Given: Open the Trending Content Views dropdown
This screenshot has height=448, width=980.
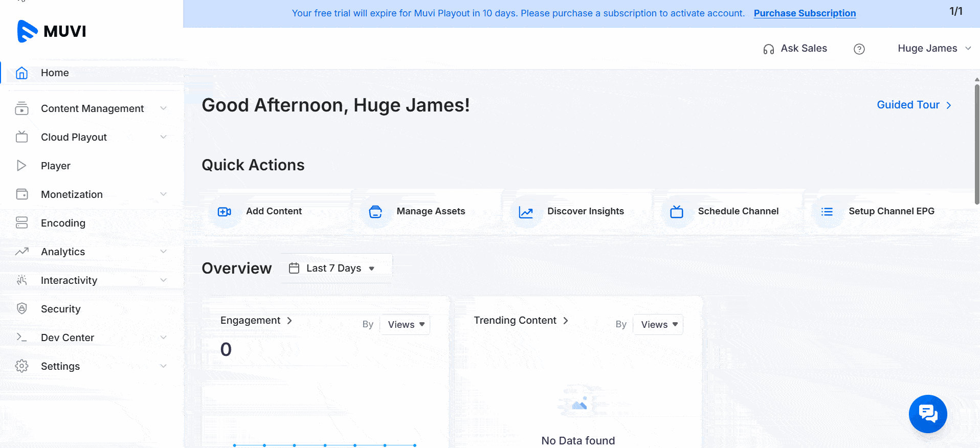Looking at the screenshot, I should 658,325.
